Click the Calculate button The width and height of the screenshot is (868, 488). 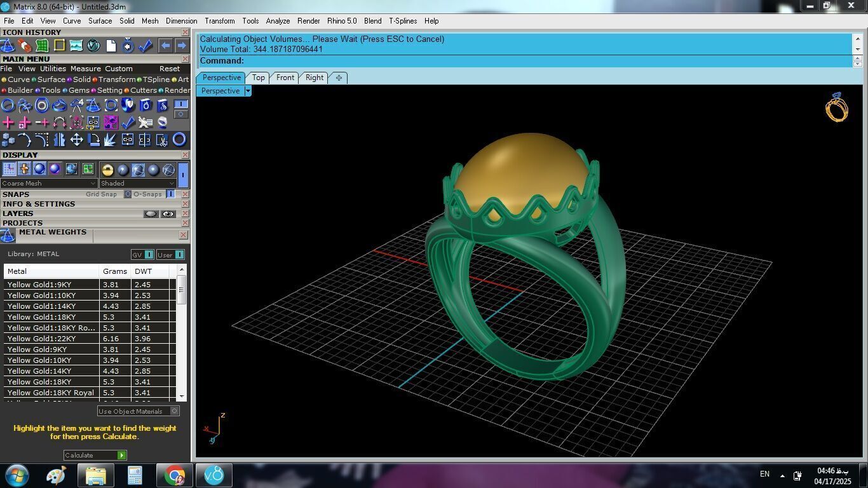pos(95,455)
